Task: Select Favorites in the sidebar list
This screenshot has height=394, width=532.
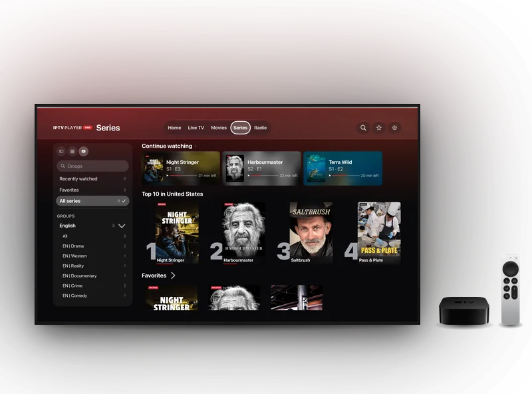Action: pos(92,190)
